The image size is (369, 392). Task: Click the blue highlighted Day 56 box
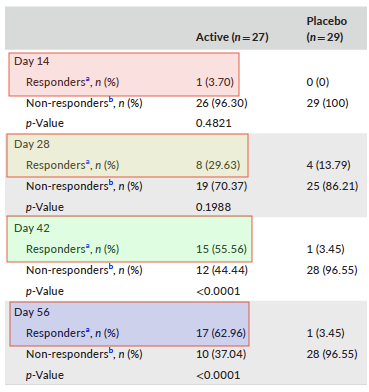129,324
